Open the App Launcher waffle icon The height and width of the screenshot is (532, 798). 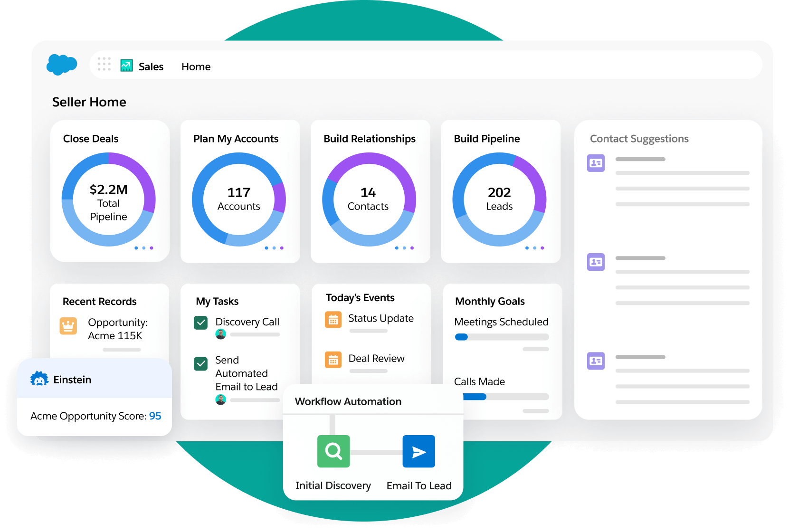[x=104, y=64]
